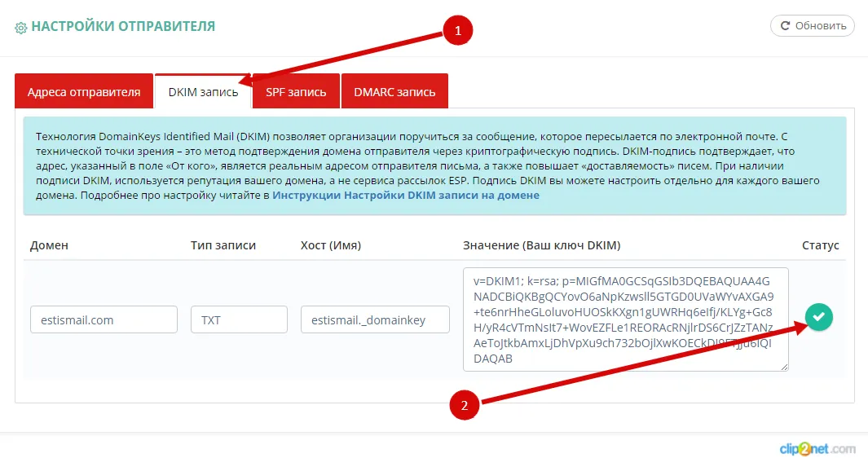The height and width of the screenshot is (458, 868).
Task: Select the DKIM запись tab
Action: point(203,92)
